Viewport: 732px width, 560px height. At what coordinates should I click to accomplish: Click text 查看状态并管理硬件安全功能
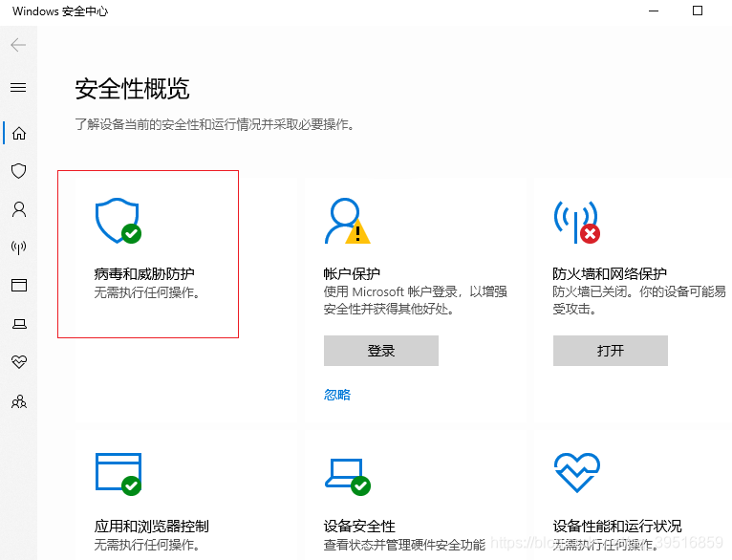[404, 545]
